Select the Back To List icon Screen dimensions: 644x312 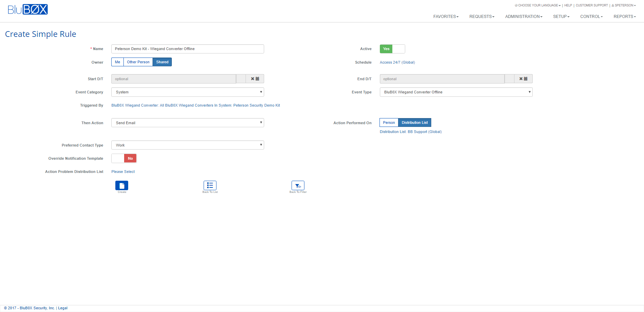click(x=210, y=185)
